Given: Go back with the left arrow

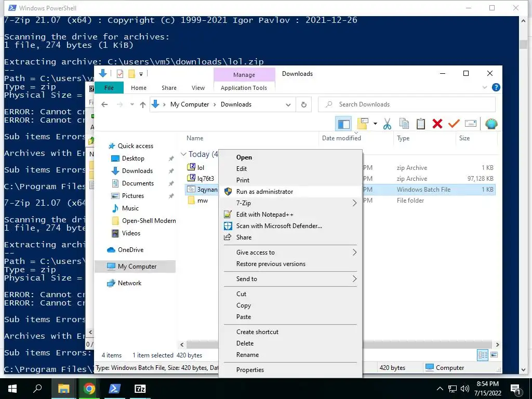Looking at the screenshot, I should [104, 104].
